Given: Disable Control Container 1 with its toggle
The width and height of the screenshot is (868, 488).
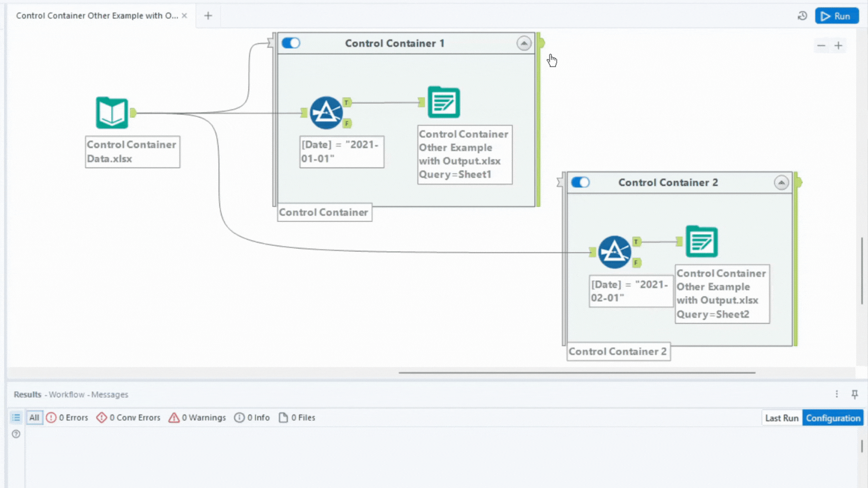Looking at the screenshot, I should point(291,43).
